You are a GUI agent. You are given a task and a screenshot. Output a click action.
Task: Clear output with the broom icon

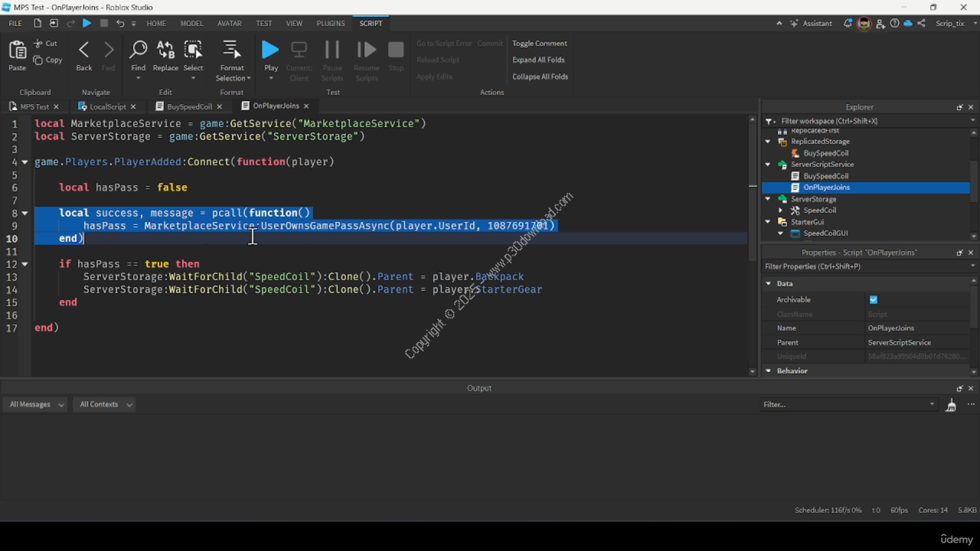coord(951,405)
